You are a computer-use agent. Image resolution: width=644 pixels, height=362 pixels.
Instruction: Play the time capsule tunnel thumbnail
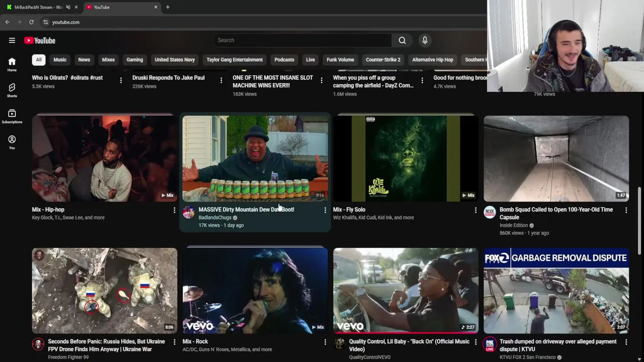[556, 159]
